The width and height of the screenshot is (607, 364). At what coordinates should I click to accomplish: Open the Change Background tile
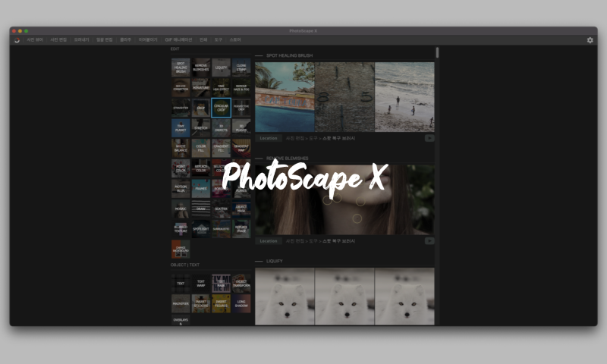pyautogui.click(x=181, y=249)
